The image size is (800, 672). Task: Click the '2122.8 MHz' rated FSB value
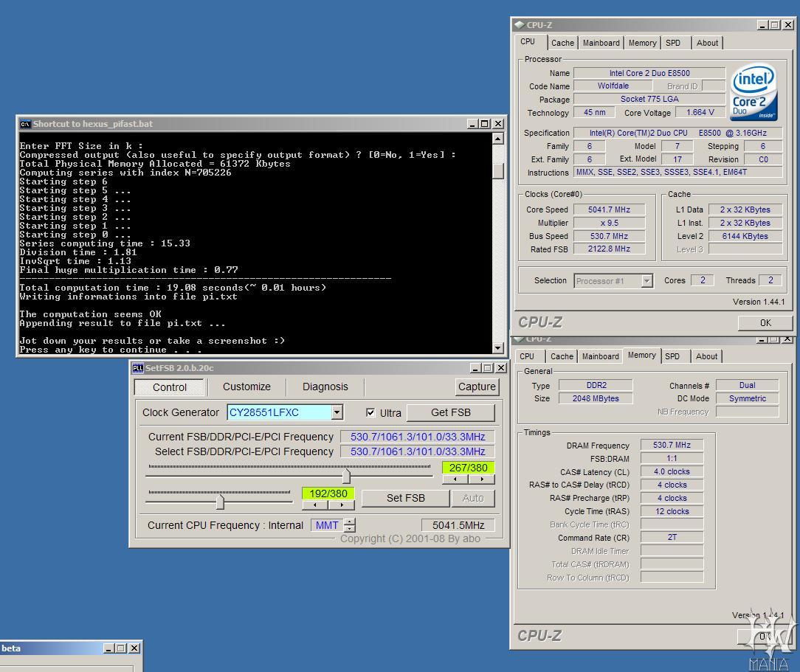point(609,249)
